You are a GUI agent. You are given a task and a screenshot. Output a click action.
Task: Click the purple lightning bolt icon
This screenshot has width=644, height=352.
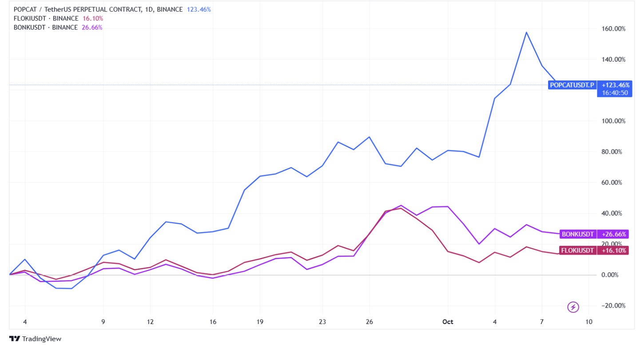[x=573, y=307]
